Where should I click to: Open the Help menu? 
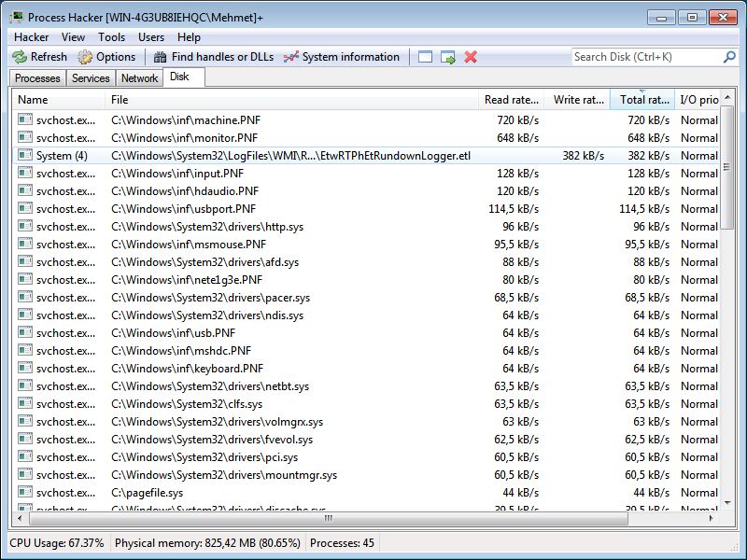(x=189, y=37)
